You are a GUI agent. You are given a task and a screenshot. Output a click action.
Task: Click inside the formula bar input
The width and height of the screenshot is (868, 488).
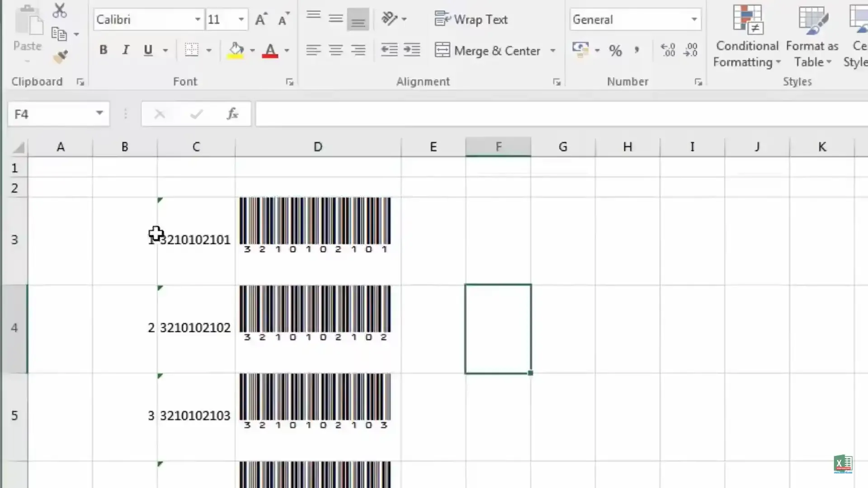coord(561,114)
